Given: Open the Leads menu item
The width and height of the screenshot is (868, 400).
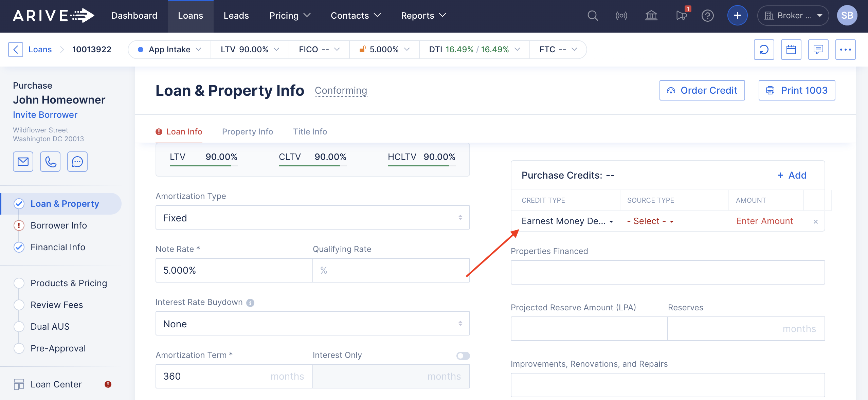Looking at the screenshot, I should click(x=236, y=16).
